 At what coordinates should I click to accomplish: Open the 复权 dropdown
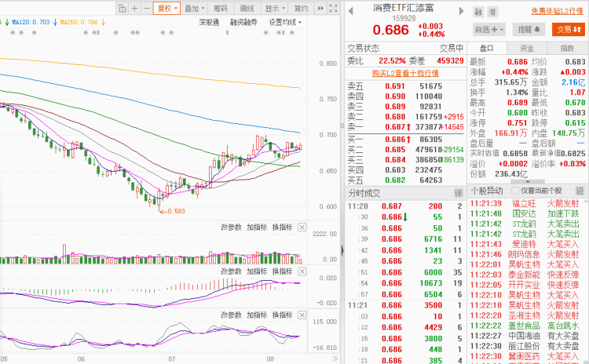[166, 9]
